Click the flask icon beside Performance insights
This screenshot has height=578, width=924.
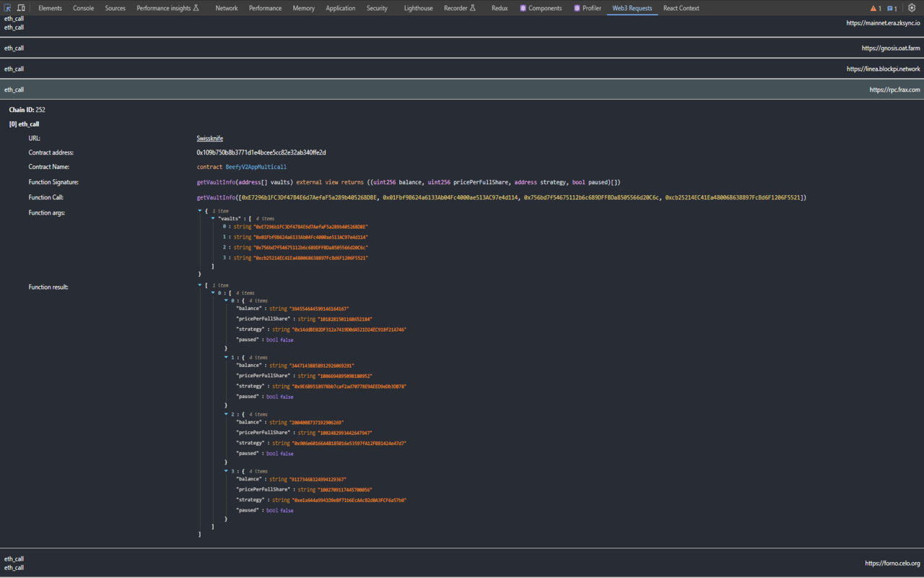tap(196, 9)
